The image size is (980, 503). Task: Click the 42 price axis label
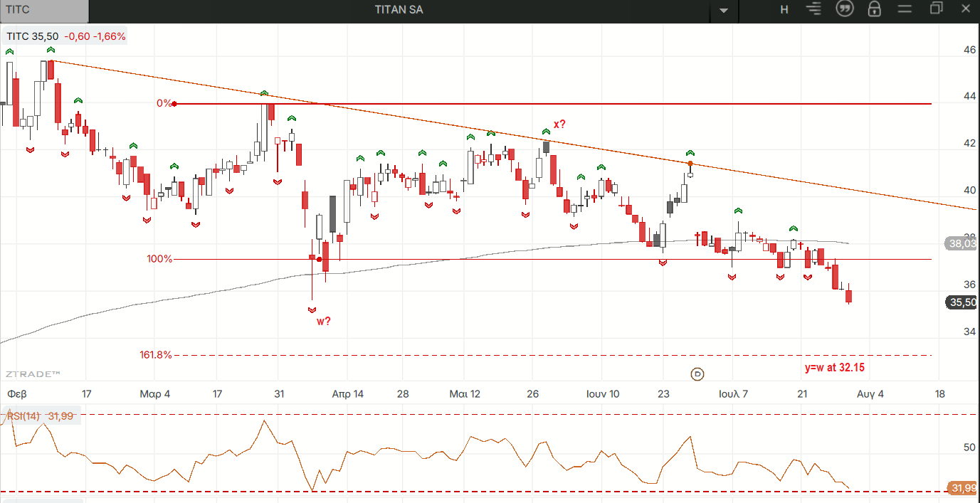(x=969, y=143)
